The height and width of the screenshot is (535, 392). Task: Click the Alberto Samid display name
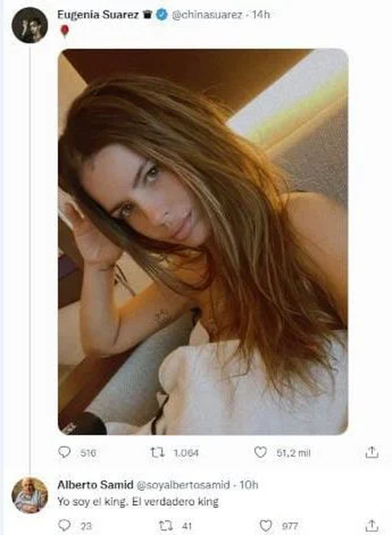(x=95, y=485)
